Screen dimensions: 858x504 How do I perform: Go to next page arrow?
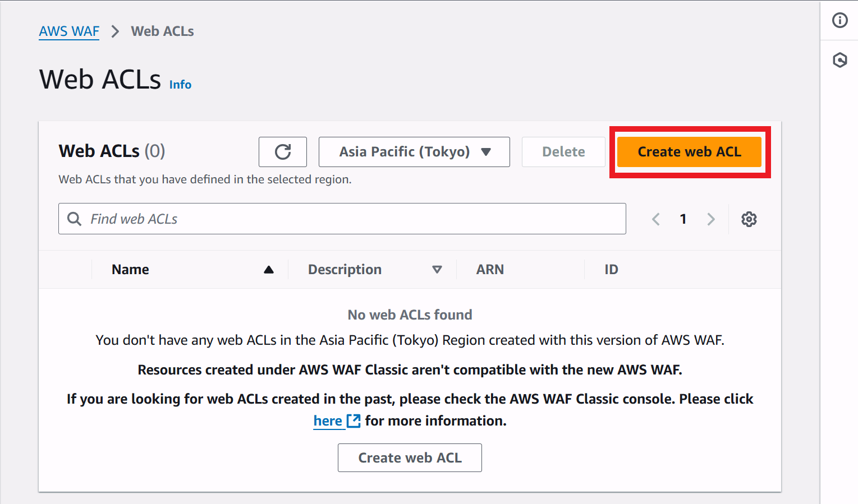pos(711,219)
